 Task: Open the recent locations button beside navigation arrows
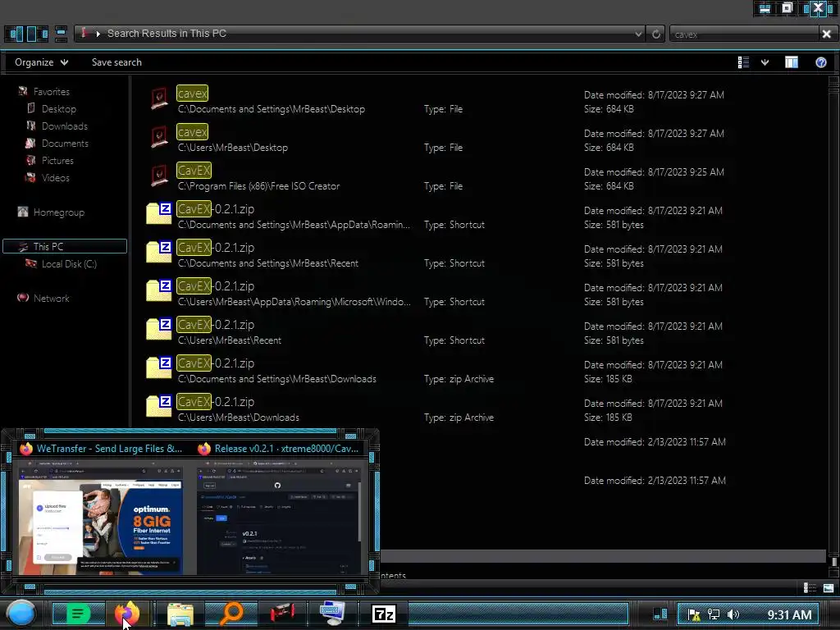(x=61, y=34)
